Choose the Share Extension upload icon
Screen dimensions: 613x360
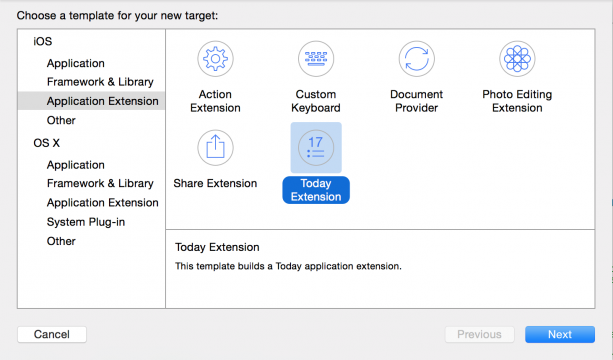(x=215, y=148)
